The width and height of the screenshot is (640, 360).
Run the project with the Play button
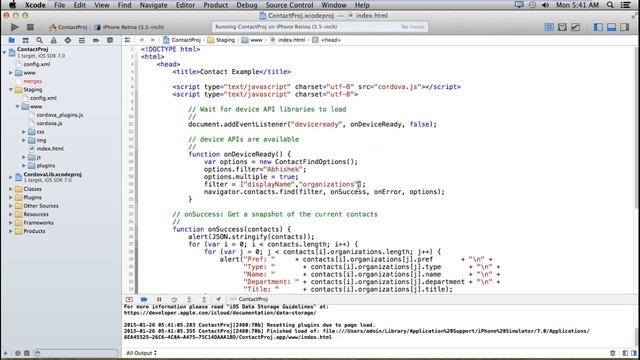pos(15,27)
